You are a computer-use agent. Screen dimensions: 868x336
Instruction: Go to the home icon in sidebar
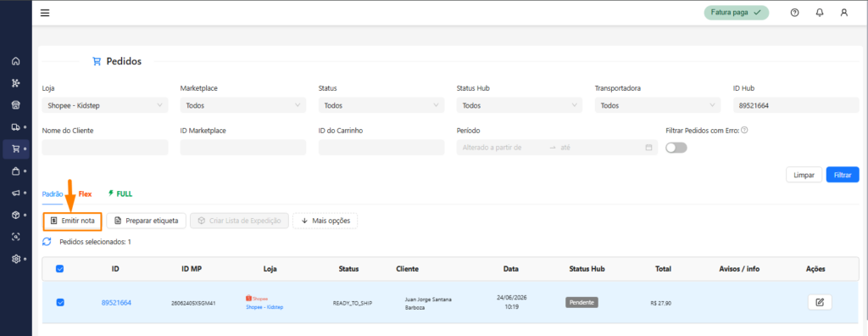coord(15,62)
